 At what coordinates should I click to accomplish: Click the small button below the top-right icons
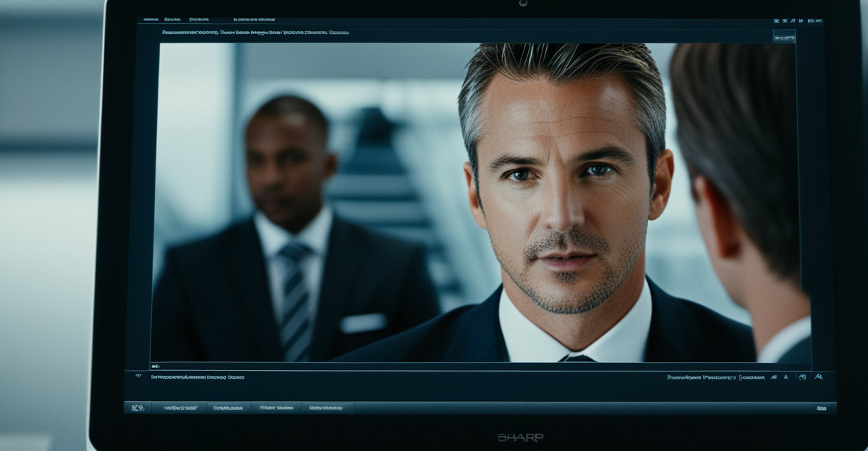pyautogui.click(x=783, y=36)
